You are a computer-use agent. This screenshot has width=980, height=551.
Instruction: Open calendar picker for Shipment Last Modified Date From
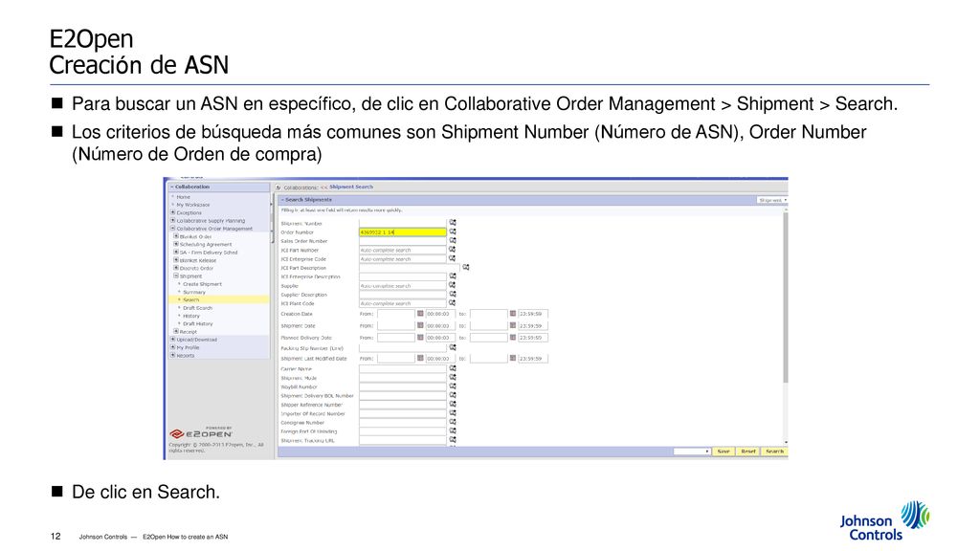(x=421, y=359)
